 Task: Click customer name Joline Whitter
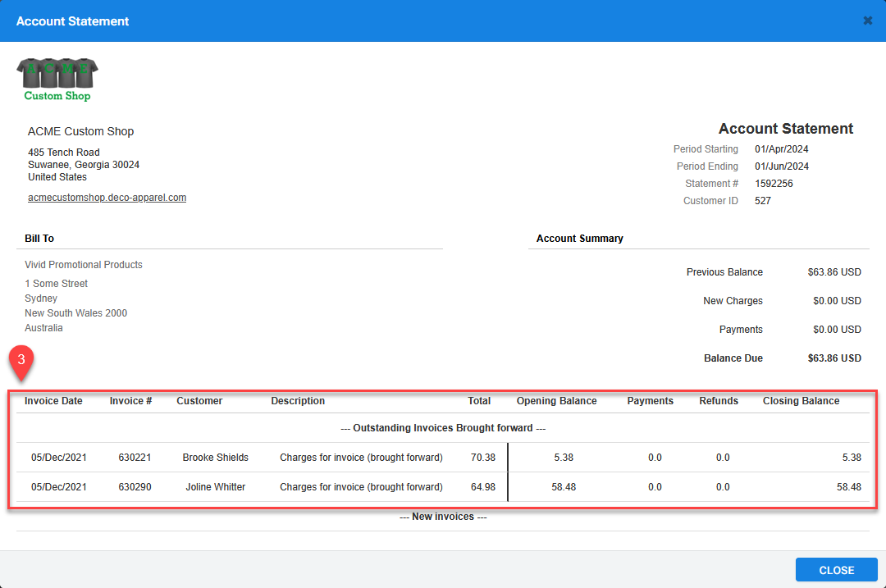(215, 487)
